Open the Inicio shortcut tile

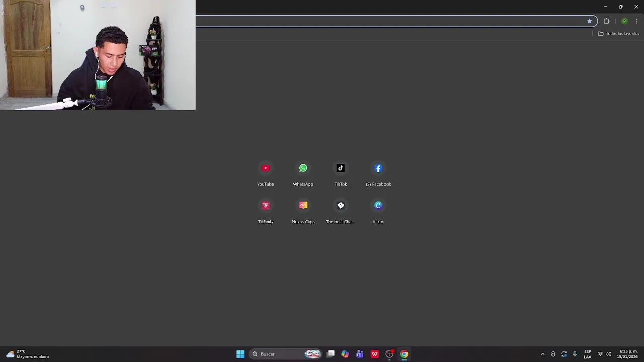(x=378, y=212)
